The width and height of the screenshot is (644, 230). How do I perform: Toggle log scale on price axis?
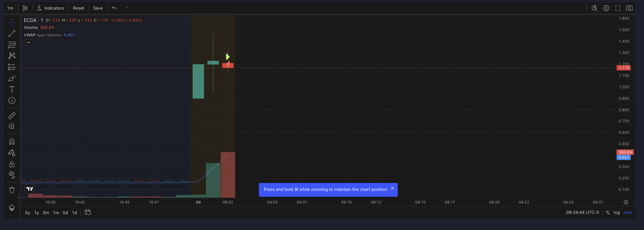coord(617,212)
